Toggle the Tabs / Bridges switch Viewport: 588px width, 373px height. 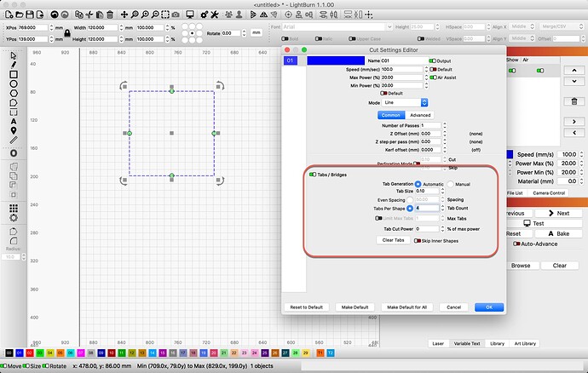click(313, 175)
